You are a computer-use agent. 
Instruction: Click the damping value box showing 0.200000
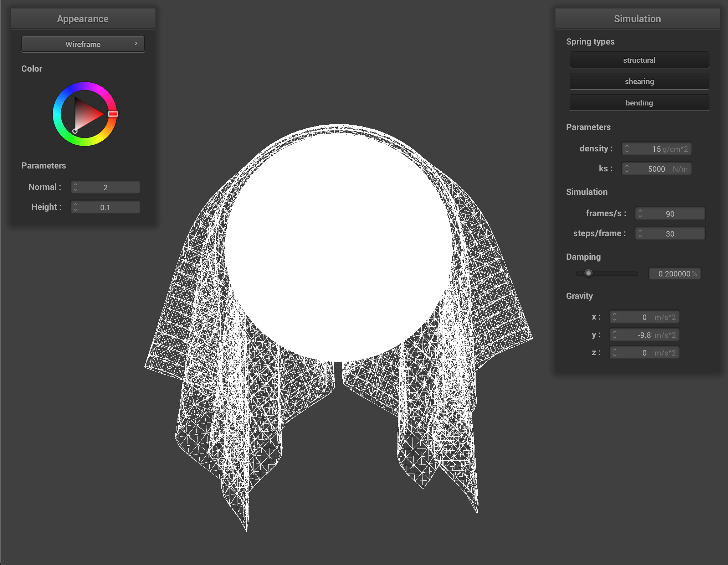click(675, 274)
